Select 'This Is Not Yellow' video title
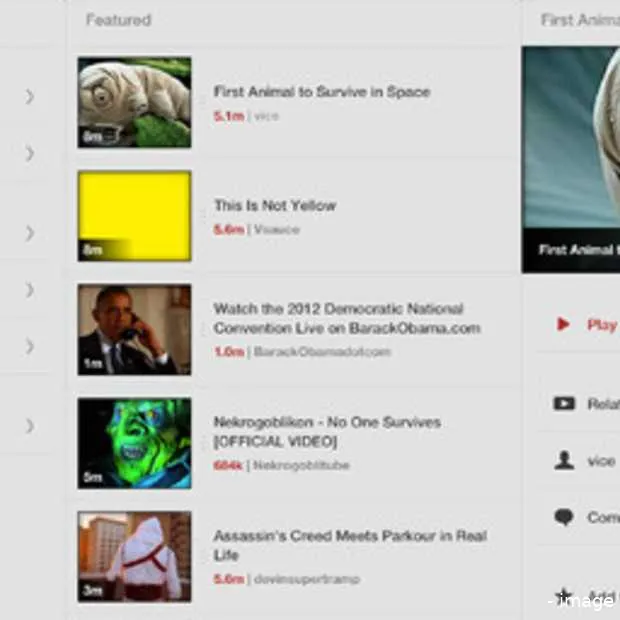The width and height of the screenshot is (620, 620). point(274,205)
